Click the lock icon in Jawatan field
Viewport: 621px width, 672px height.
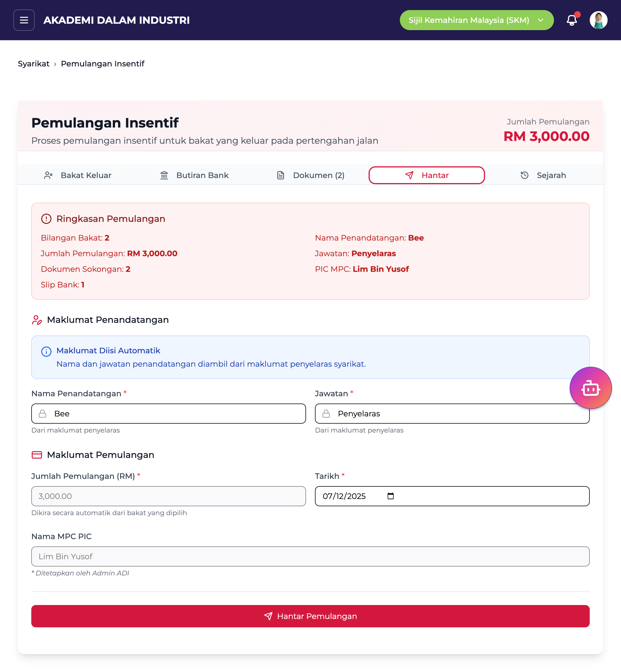click(326, 413)
